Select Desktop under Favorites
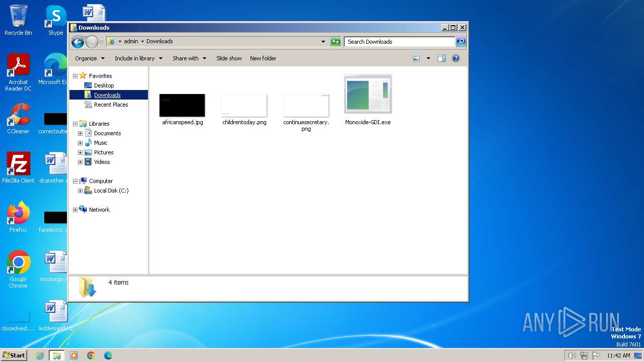The image size is (644, 362). [104, 85]
